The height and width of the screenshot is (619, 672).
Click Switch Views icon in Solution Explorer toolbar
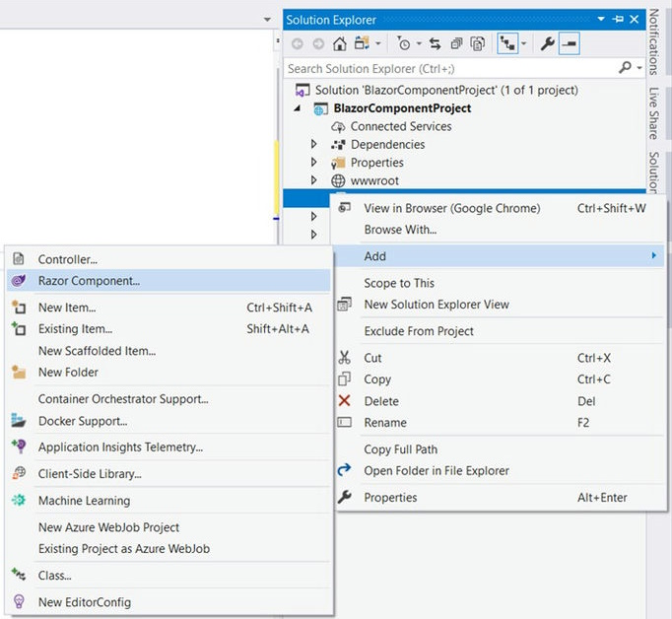pos(363,43)
